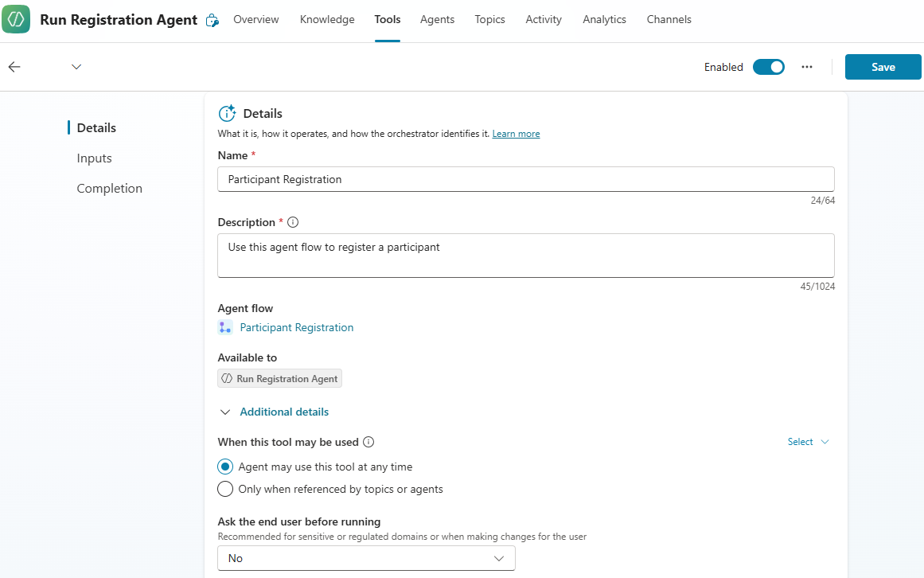Click the Details section sparkle icon
924x578 pixels.
227,113
